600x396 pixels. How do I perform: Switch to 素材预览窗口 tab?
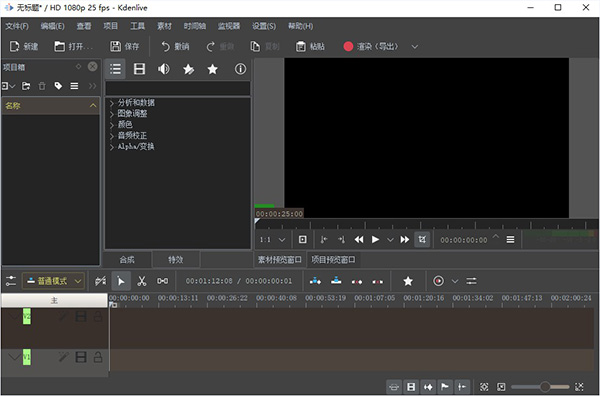tap(279, 260)
